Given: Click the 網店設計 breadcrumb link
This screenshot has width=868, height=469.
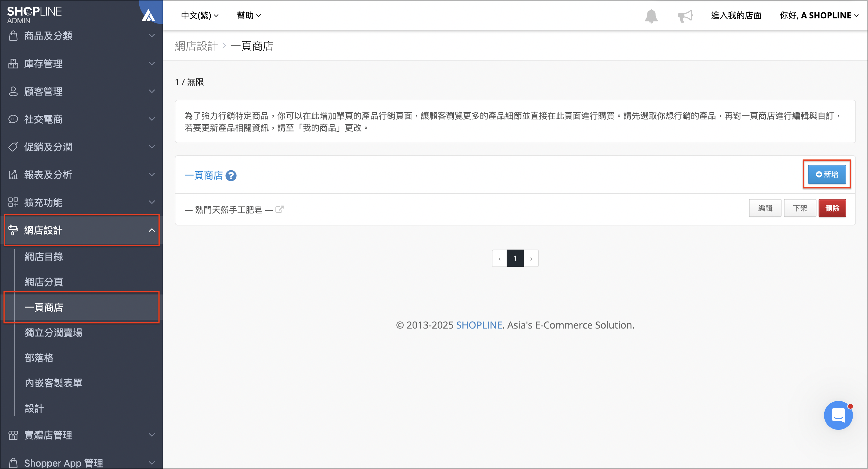Looking at the screenshot, I should click(x=197, y=46).
